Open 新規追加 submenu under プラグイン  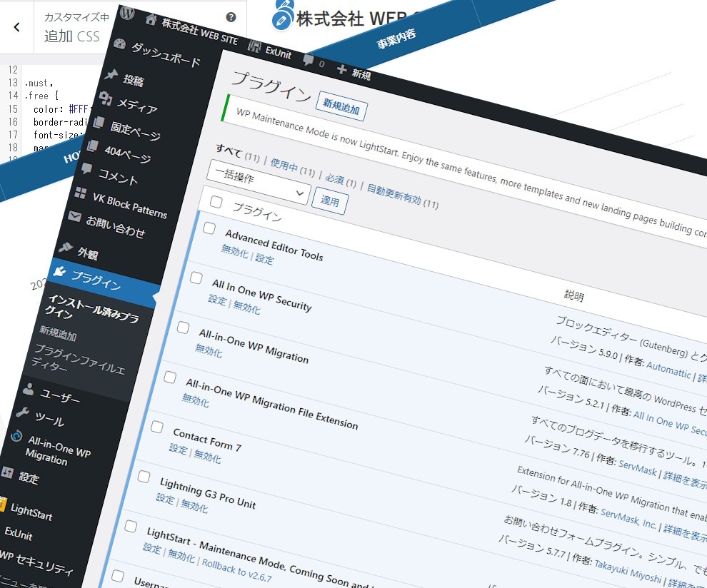click(58, 334)
